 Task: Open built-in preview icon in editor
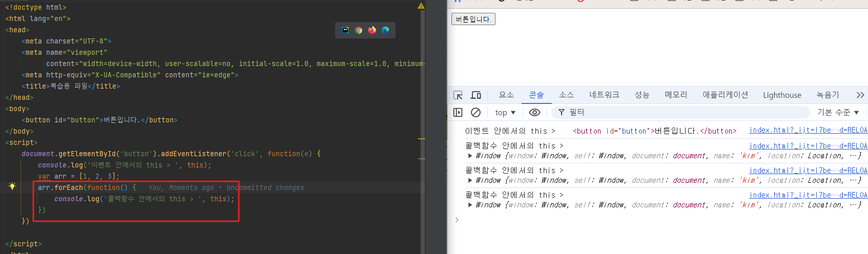[x=345, y=30]
